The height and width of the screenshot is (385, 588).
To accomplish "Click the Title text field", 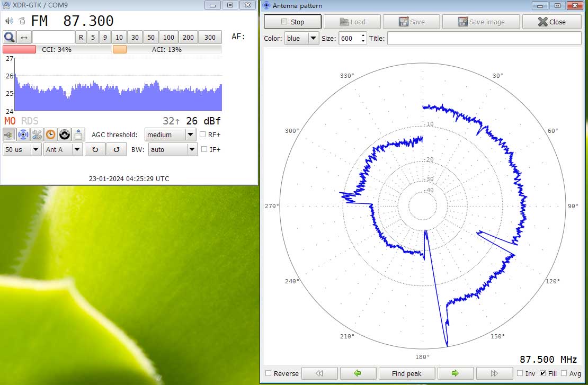I will pyautogui.click(x=484, y=38).
